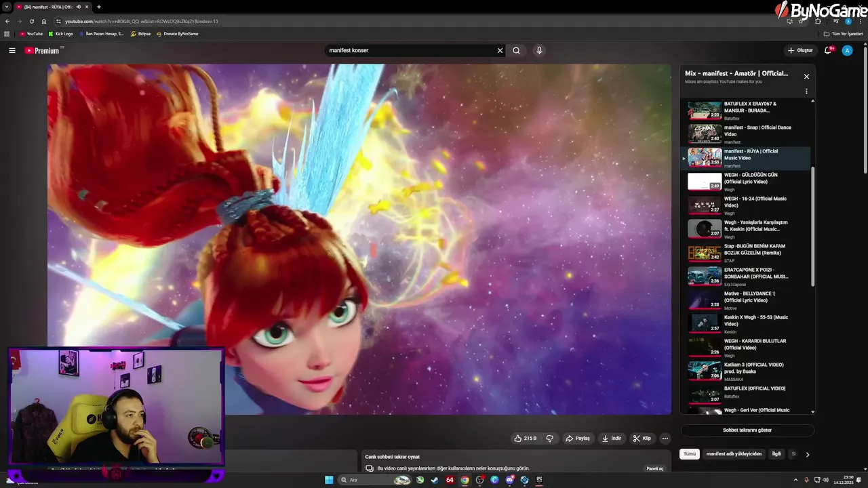
Task: Click the Paneli aç button
Action: [655, 468]
